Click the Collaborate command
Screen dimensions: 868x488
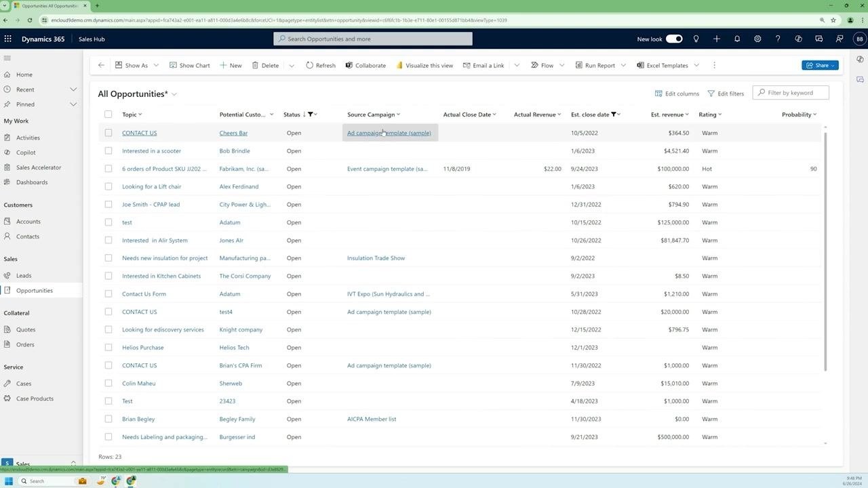click(366, 65)
